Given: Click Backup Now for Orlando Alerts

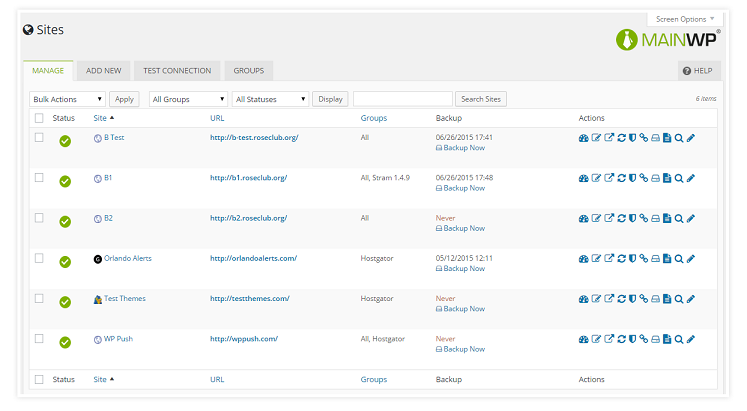Looking at the screenshot, I should tap(460, 269).
